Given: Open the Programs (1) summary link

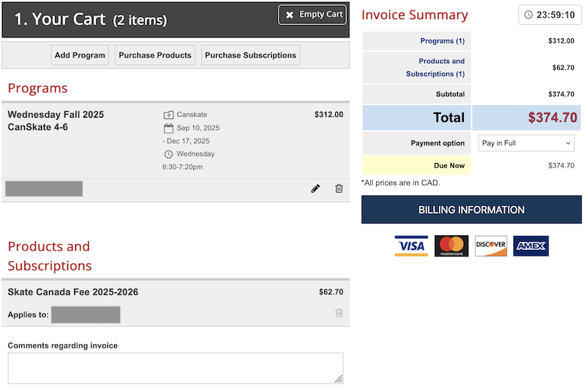Looking at the screenshot, I should (x=442, y=41).
